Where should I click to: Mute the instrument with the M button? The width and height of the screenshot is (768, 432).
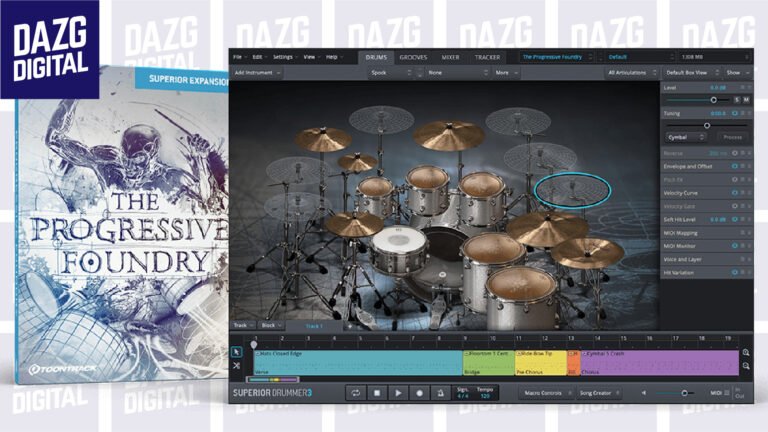746,100
